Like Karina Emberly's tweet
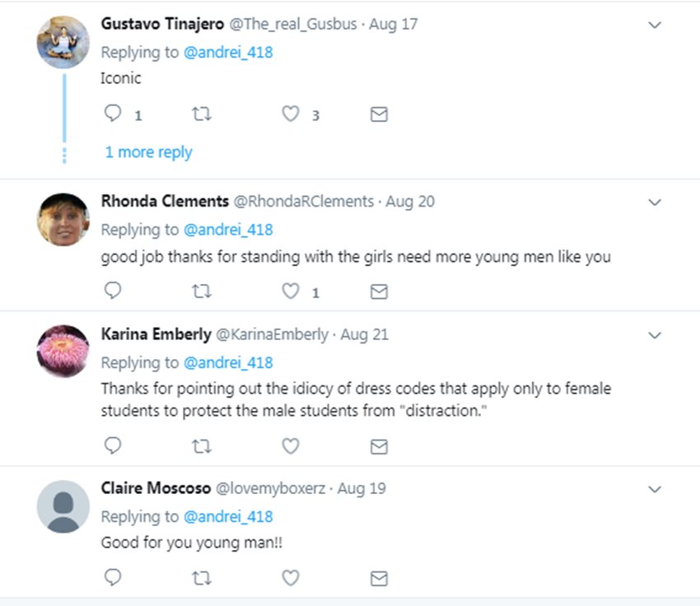 pyautogui.click(x=291, y=445)
